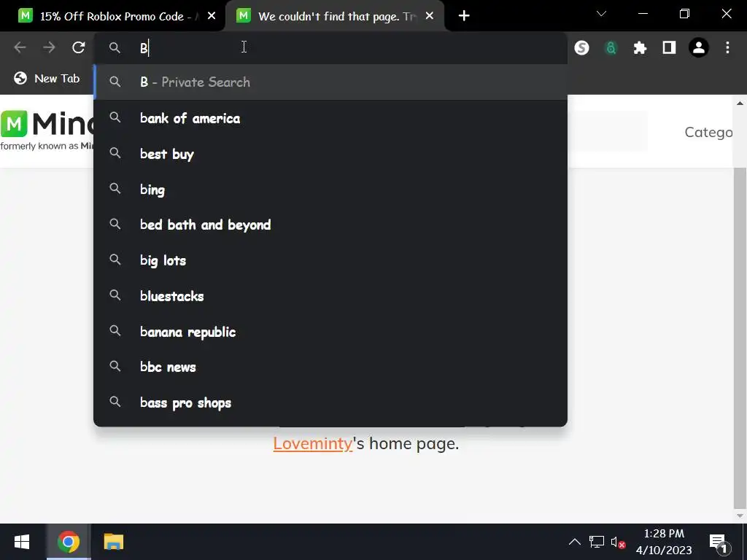The width and height of the screenshot is (747, 560).
Task: Select the banana republic suggestion
Action: [330, 332]
